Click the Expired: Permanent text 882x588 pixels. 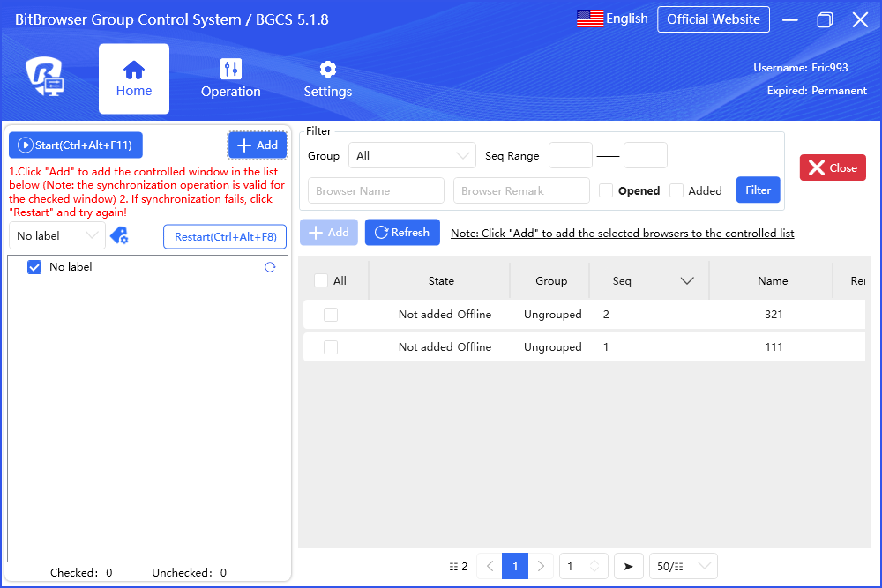[817, 91]
